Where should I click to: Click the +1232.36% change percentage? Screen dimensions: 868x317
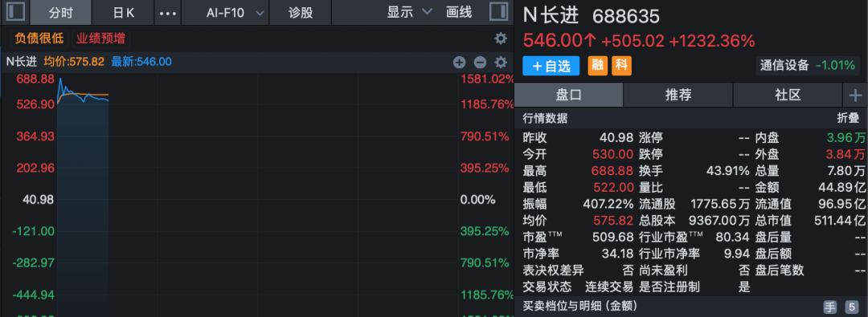pos(712,40)
